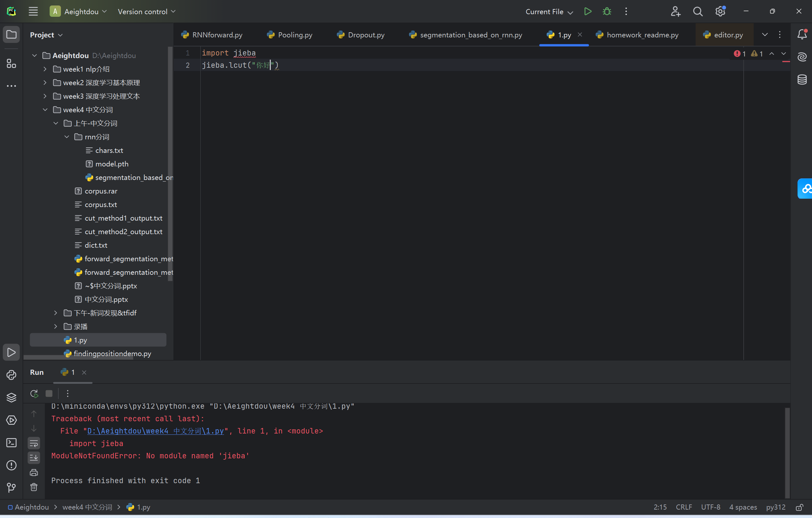Open the Search Everywhere magnifier icon

tap(697, 11)
